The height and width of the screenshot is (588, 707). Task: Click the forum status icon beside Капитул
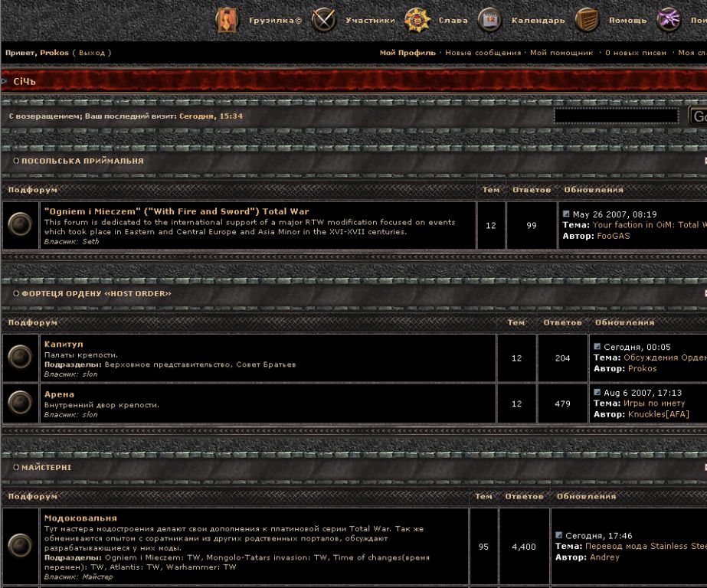pos(20,356)
